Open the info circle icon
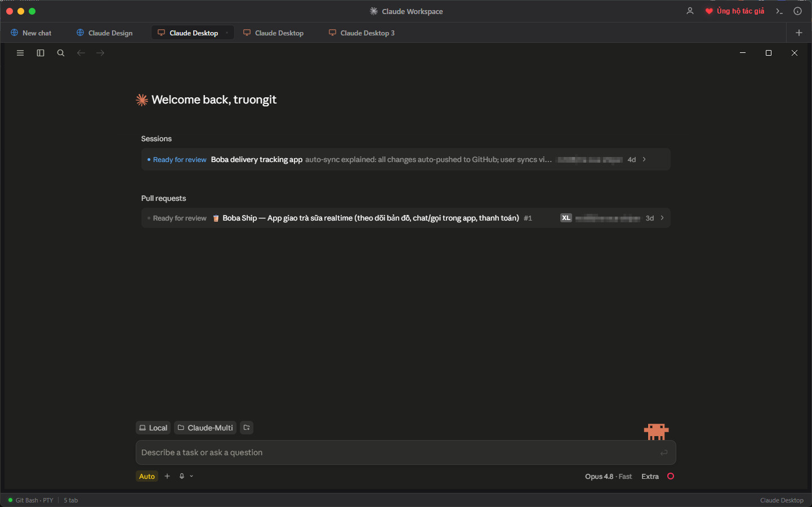Viewport: 812px width, 507px height. 797,11
